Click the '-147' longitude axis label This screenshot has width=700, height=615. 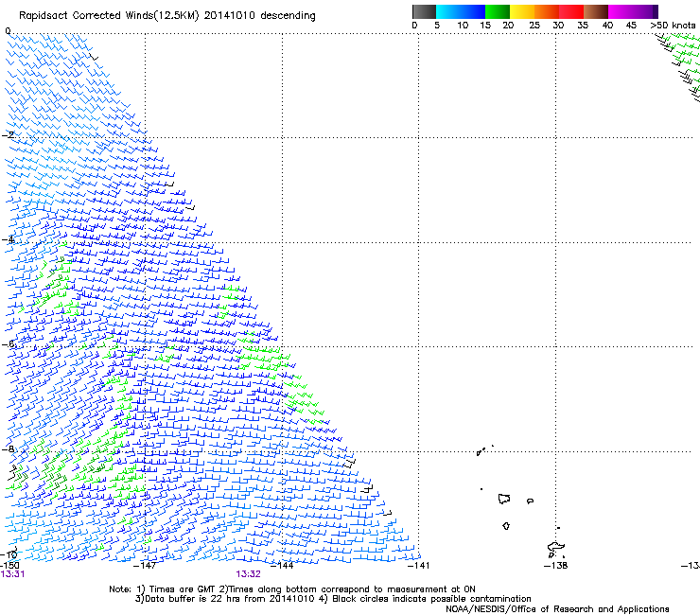[x=145, y=566]
